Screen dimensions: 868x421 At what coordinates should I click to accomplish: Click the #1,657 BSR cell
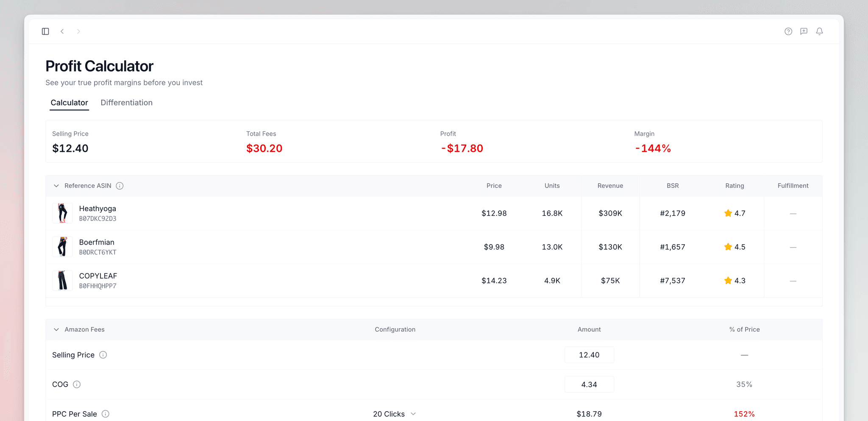point(673,247)
